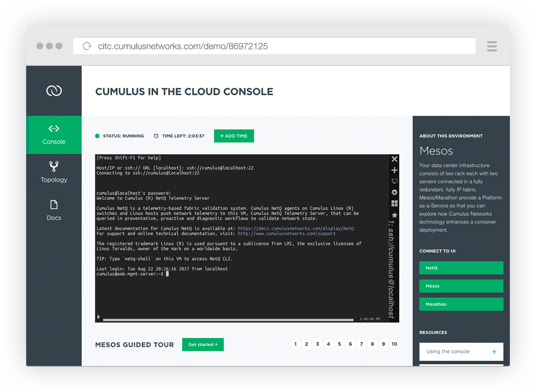
Task: Go to guided tour step 3
Action: [317, 344]
